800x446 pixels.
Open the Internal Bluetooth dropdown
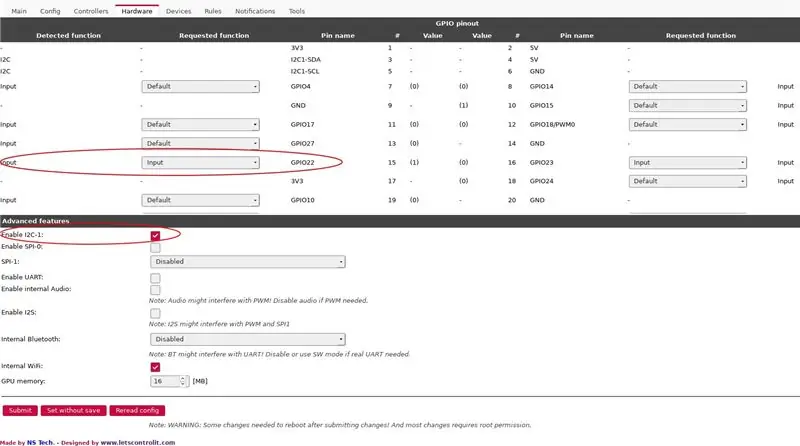247,339
